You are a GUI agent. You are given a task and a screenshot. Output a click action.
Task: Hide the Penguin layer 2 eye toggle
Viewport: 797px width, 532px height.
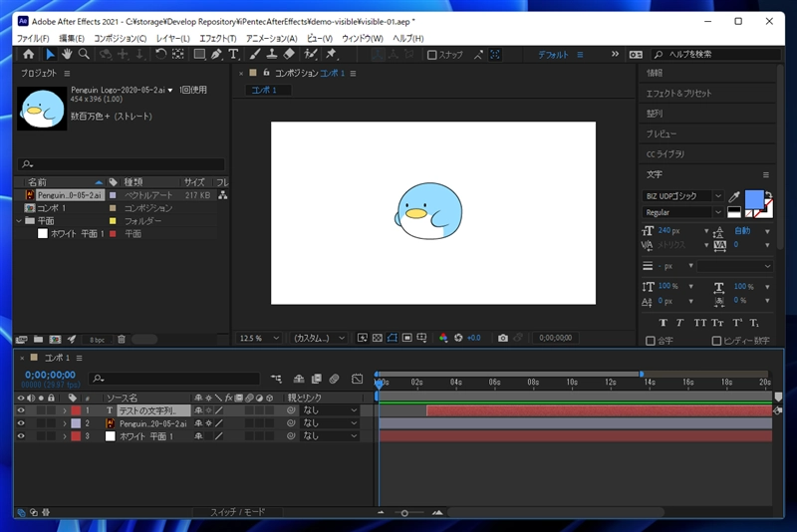tap(21, 423)
